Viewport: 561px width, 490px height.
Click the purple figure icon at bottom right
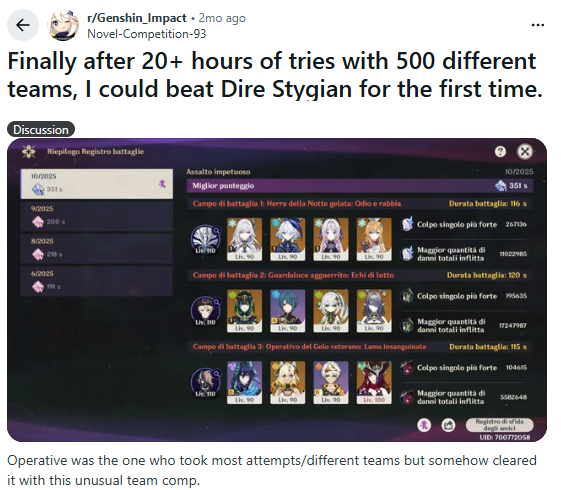(424, 425)
